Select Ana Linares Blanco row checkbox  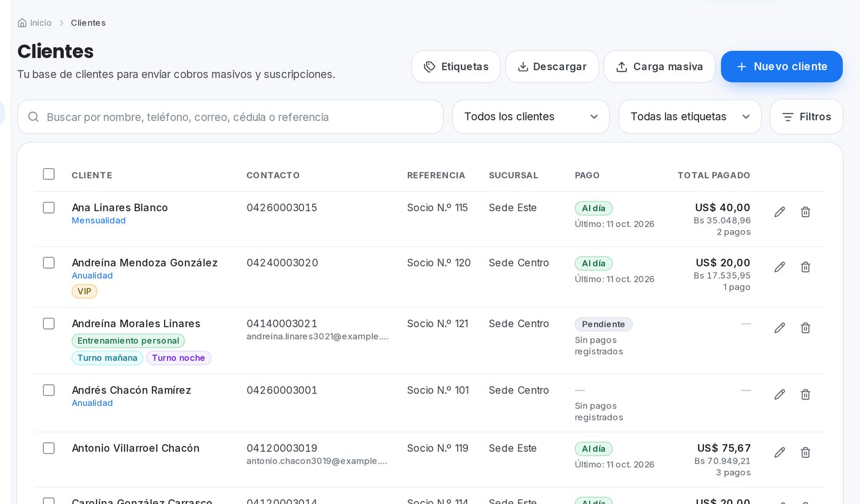[49, 207]
